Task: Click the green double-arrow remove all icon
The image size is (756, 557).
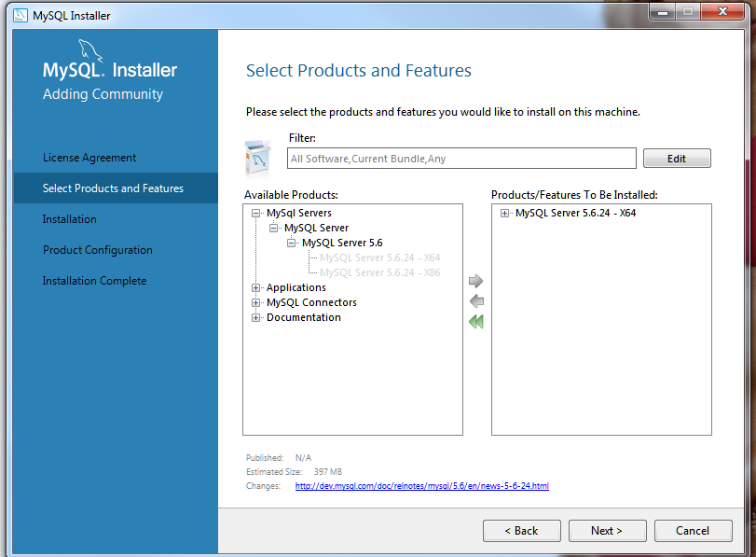Action: click(475, 322)
